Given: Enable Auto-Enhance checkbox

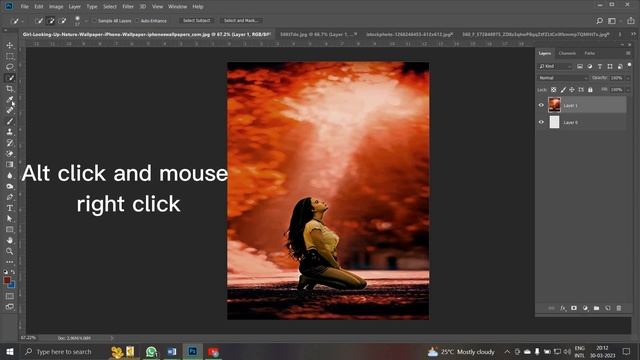Looking at the screenshot, I should coord(137,20).
